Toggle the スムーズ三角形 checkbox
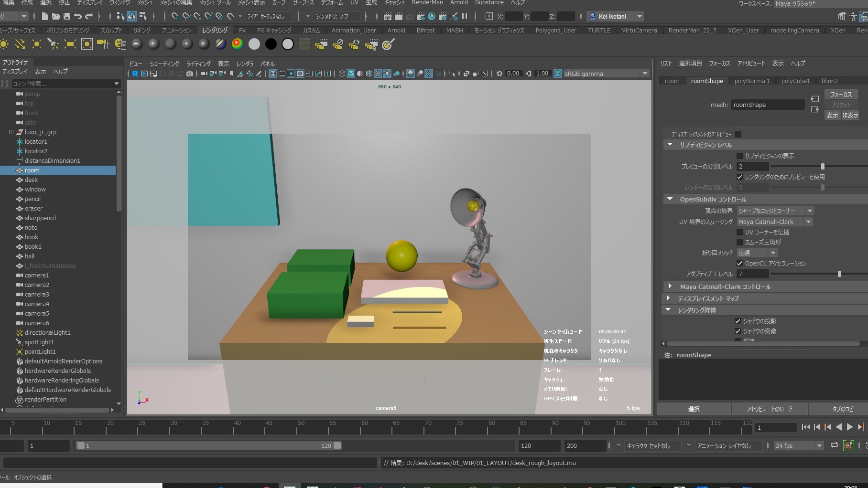This screenshot has width=868, height=488. [x=739, y=243]
